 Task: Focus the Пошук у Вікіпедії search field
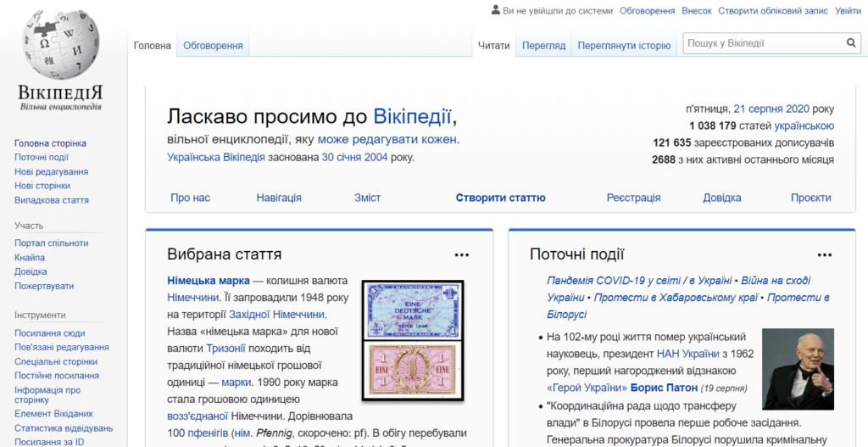coord(762,43)
